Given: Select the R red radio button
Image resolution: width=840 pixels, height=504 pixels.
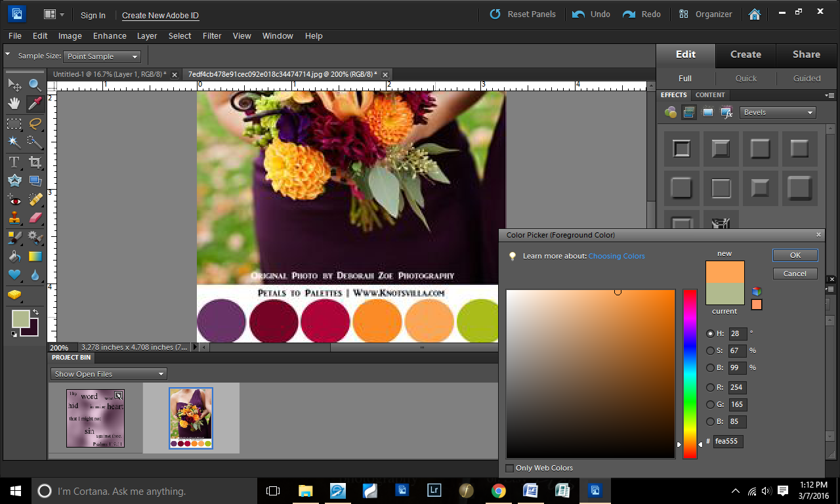Looking at the screenshot, I should click(x=710, y=387).
